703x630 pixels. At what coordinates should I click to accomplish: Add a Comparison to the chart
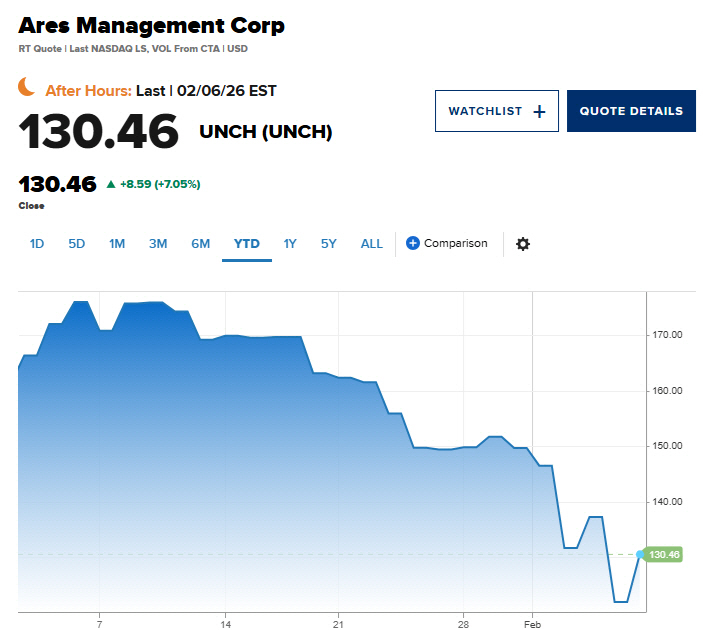[447, 243]
